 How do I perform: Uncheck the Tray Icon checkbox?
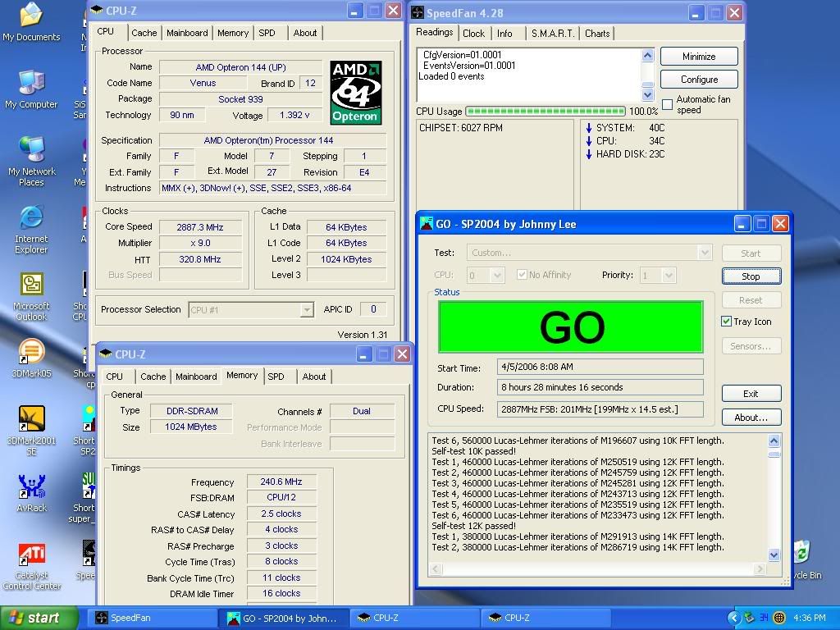pyautogui.click(x=727, y=322)
